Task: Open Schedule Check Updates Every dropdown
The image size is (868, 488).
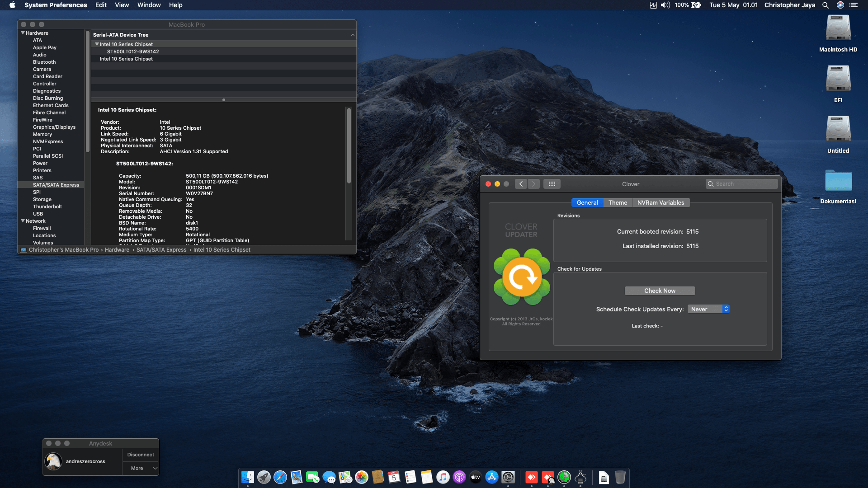Action: pyautogui.click(x=708, y=309)
